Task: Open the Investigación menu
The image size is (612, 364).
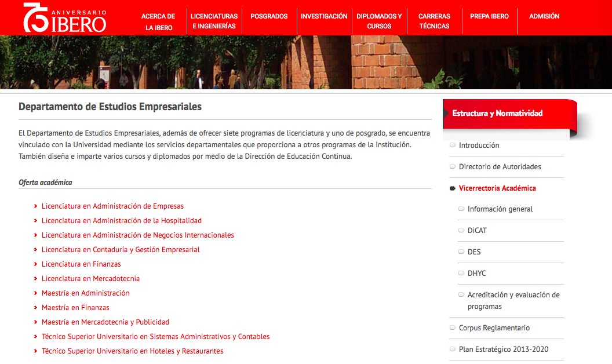Action: pos(324,16)
